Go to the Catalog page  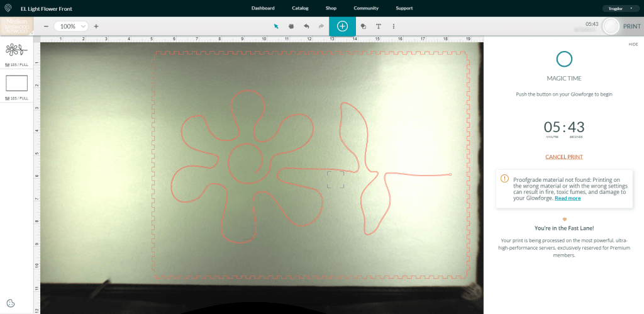pyautogui.click(x=300, y=8)
